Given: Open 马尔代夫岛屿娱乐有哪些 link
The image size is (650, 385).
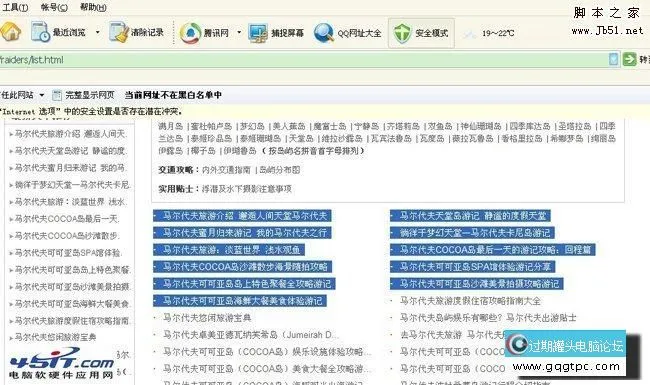Looking at the screenshot, I should pos(488,318).
